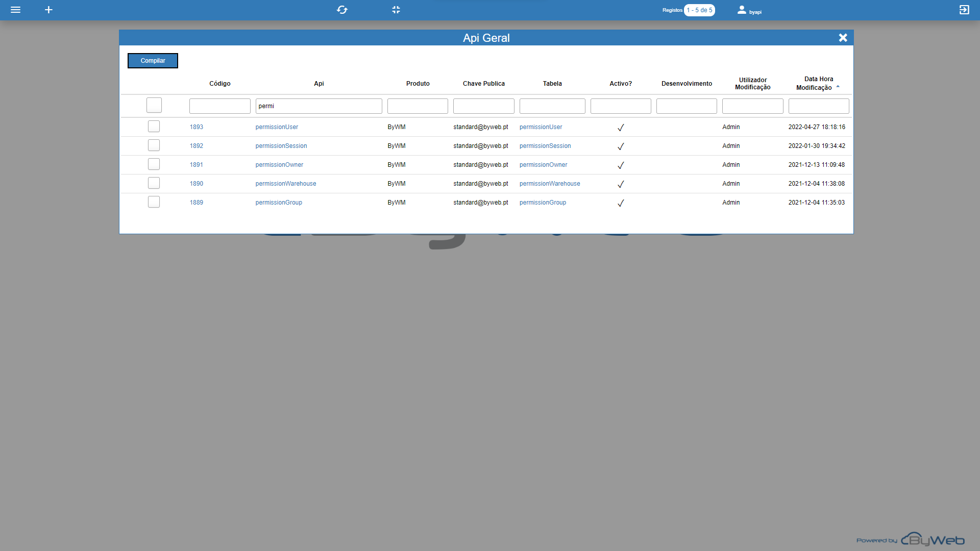
Task: Click the Api filter field containing permi
Action: point(318,106)
